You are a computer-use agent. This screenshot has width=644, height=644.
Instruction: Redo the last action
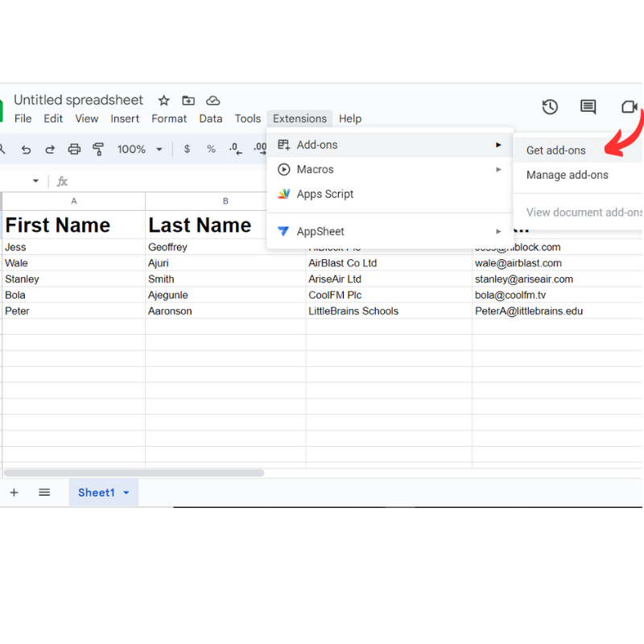pos(50,149)
